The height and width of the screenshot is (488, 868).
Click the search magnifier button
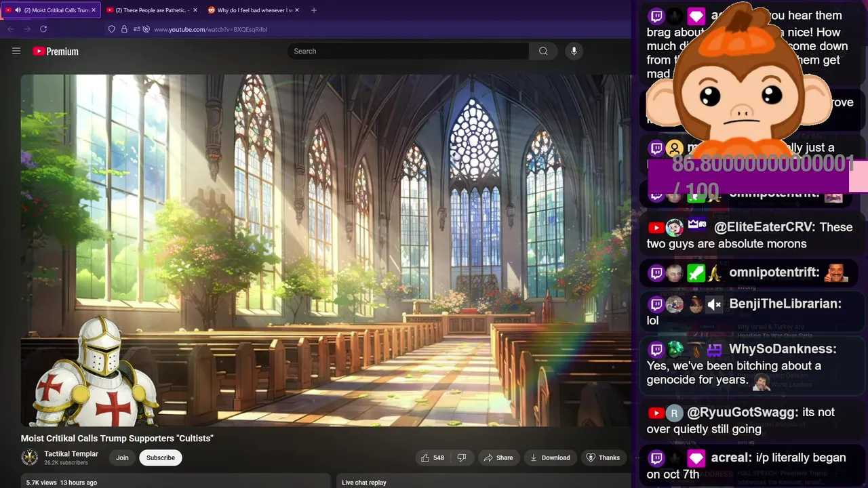click(x=543, y=52)
